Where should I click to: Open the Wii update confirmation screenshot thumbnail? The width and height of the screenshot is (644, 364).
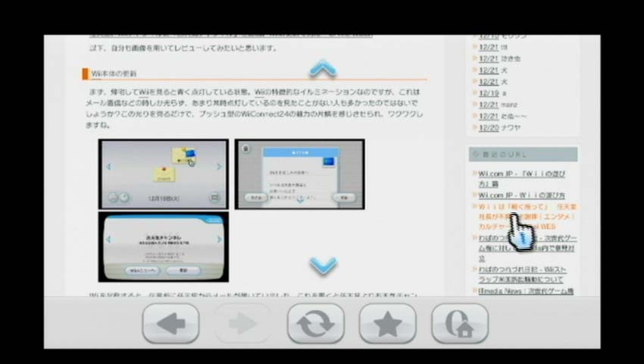pyautogui.click(x=163, y=246)
